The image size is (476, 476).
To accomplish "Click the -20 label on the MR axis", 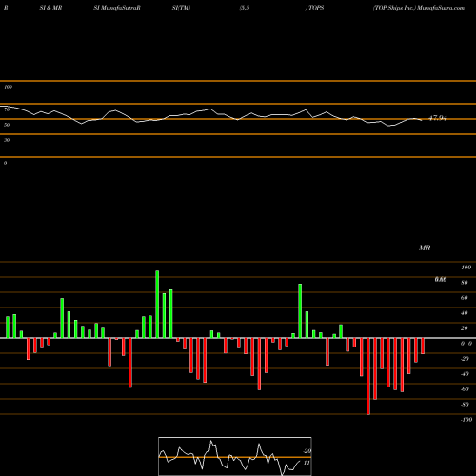I will click(x=465, y=359).
